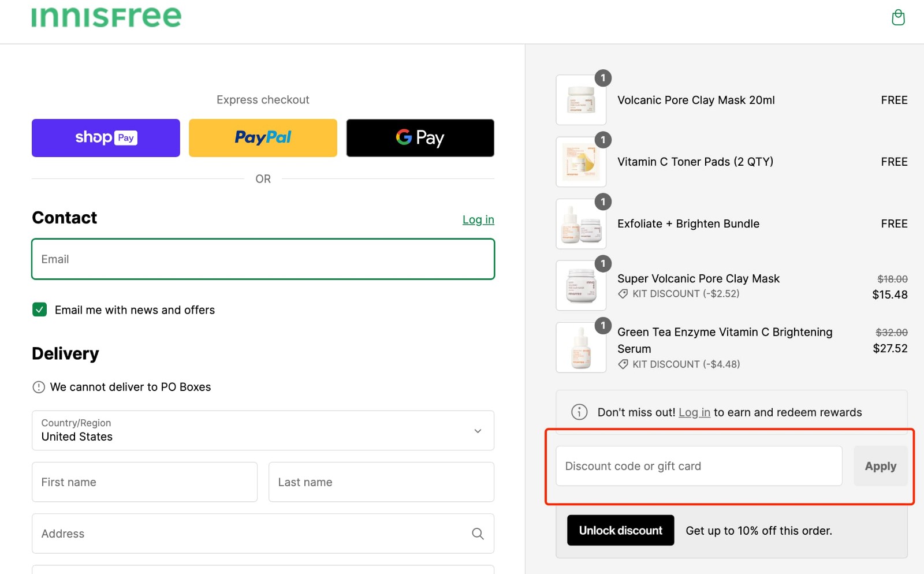
Task: Click Log in in the rewards banner
Action: 694,412
